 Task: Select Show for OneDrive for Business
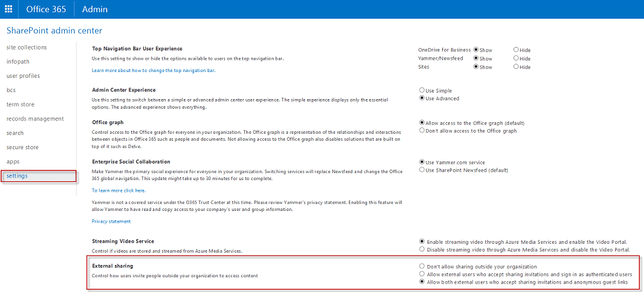476,50
